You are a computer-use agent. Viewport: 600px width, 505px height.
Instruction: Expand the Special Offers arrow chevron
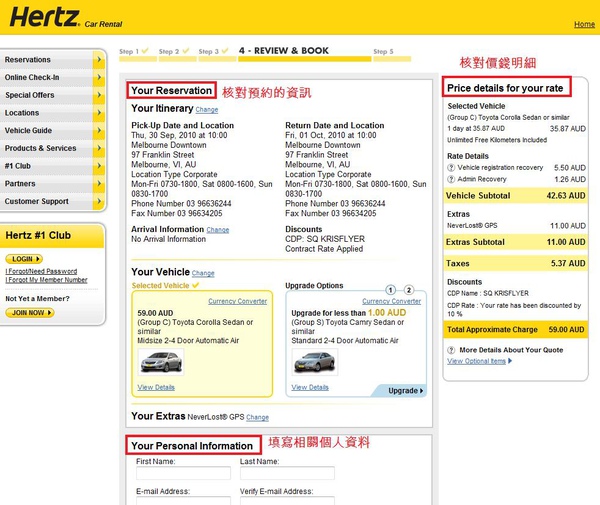click(99, 95)
